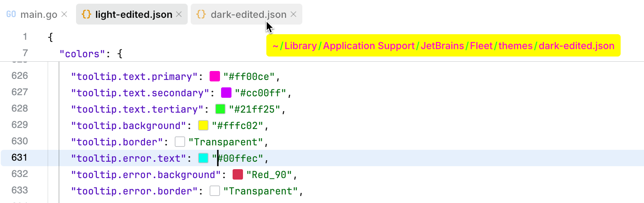Click the JSON braces icon on light-edited.json
Screen dimensions: 644x203
pyautogui.click(x=86, y=14)
